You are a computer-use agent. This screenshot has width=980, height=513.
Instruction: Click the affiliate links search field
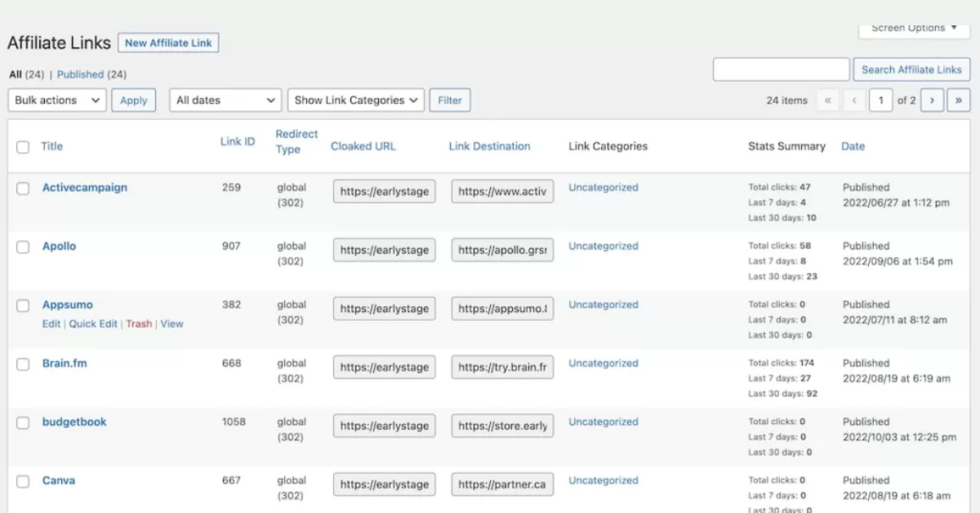pyautogui.click(x=782, y=69)
